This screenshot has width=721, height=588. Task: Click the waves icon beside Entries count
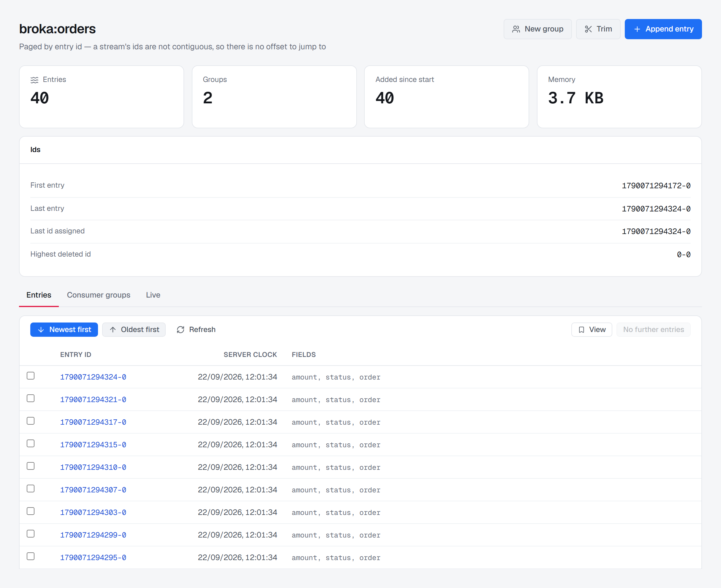[34, 80]
